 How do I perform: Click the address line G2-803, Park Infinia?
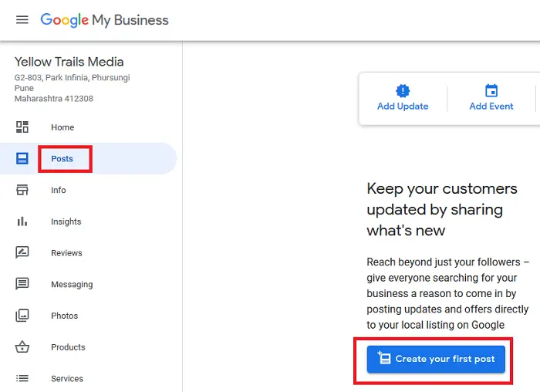[72, 77]
